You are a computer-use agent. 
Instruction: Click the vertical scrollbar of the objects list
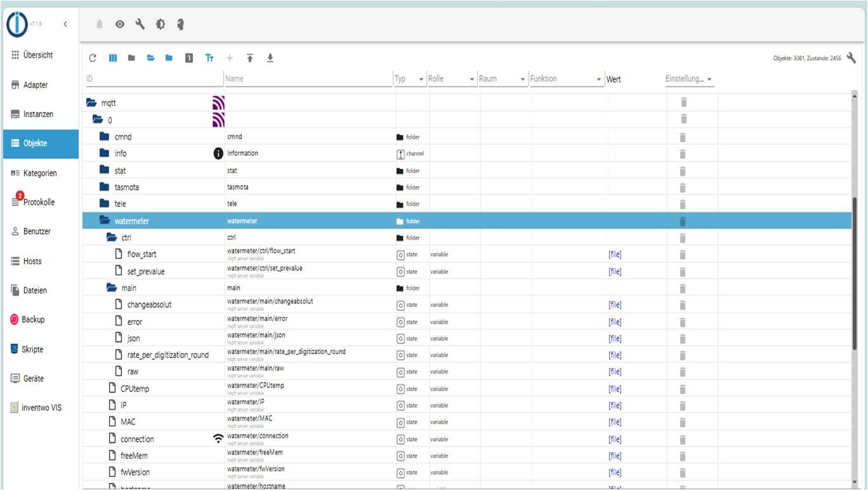coord(854,273)
